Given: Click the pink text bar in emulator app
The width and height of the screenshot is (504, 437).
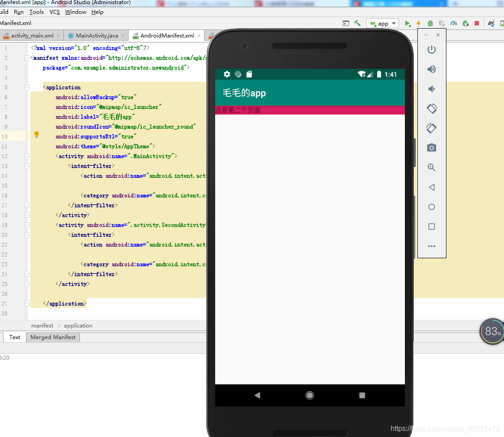Looking at the screenshot, I should (310, 110).
